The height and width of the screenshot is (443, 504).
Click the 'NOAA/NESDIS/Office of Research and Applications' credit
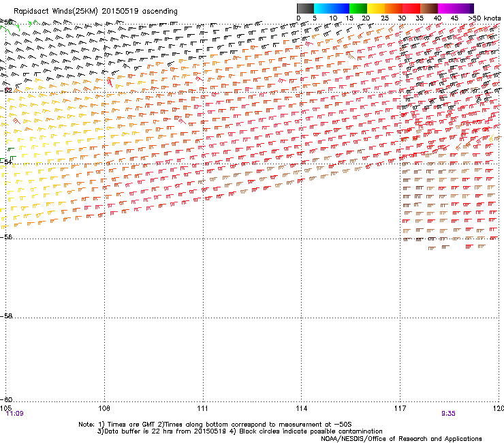(x=401, y=439)
